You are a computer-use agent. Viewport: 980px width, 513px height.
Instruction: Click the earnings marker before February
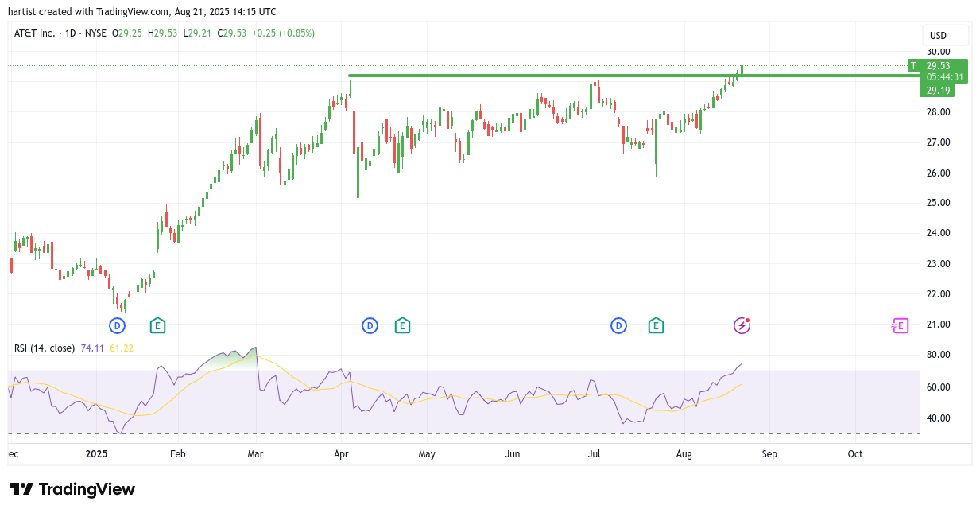157,325
